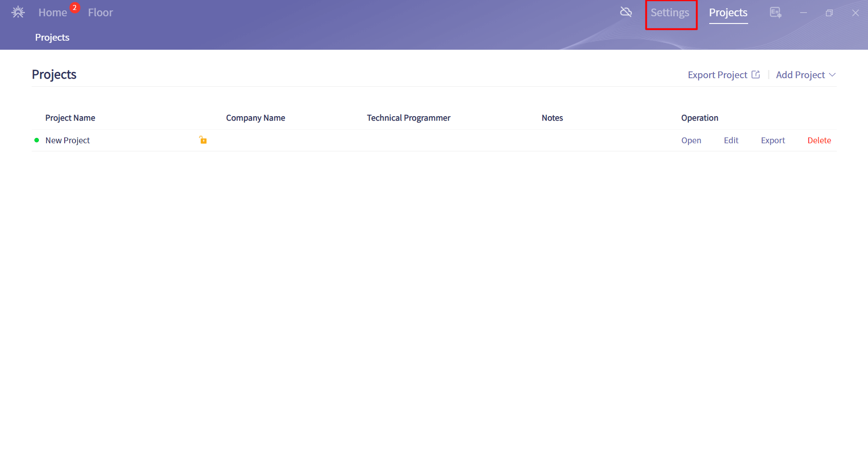Export the New Project row
This screenshot has width=868, height=461.
pos(773,141)
